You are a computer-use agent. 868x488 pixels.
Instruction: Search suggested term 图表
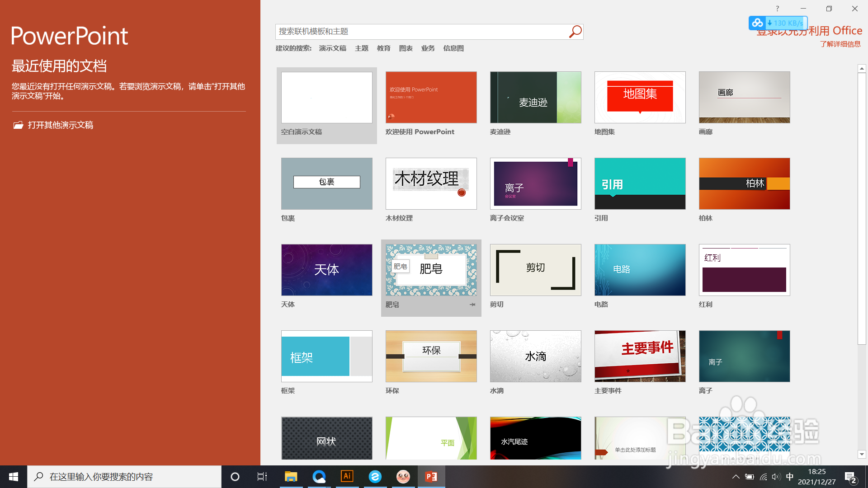coord(406,48)
